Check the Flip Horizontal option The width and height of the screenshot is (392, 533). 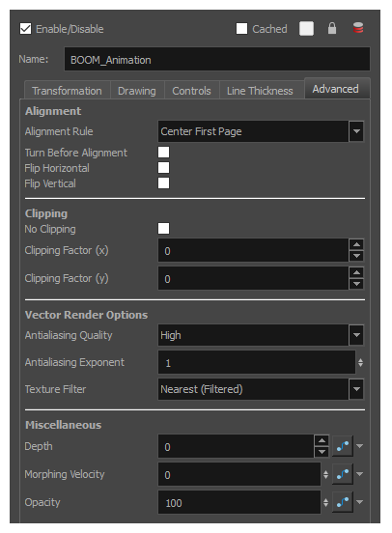click(x=163, y=168)
